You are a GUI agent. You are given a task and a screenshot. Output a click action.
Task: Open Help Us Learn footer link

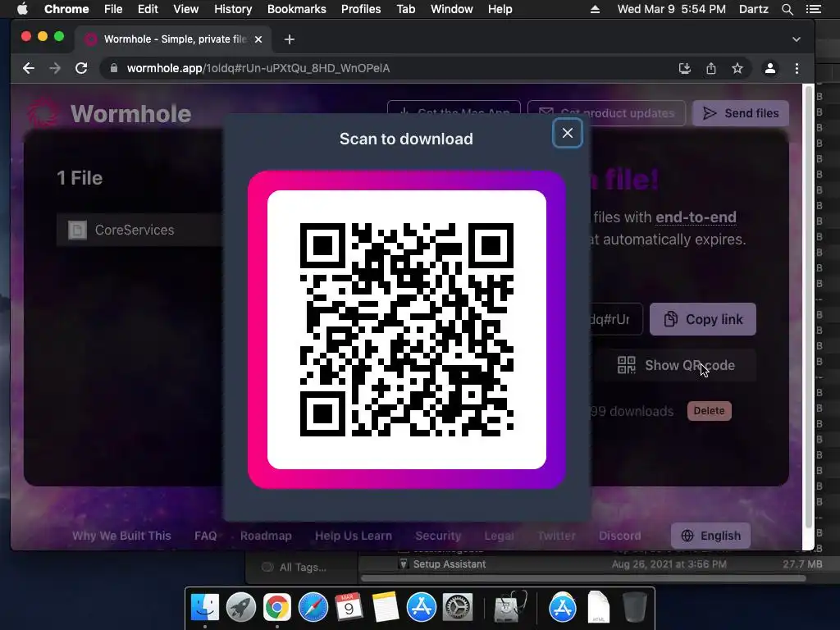point(353,536)
